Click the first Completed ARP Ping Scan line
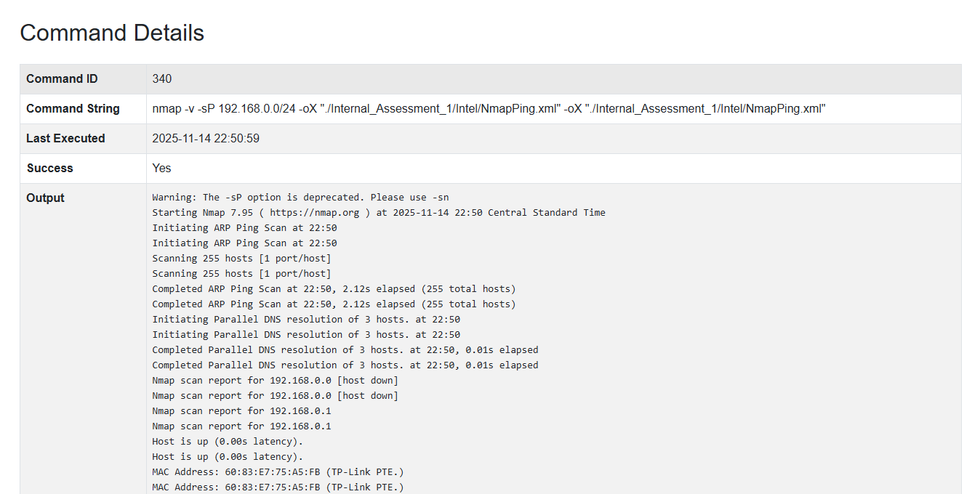The image size is (980, 494). (334, 289)
